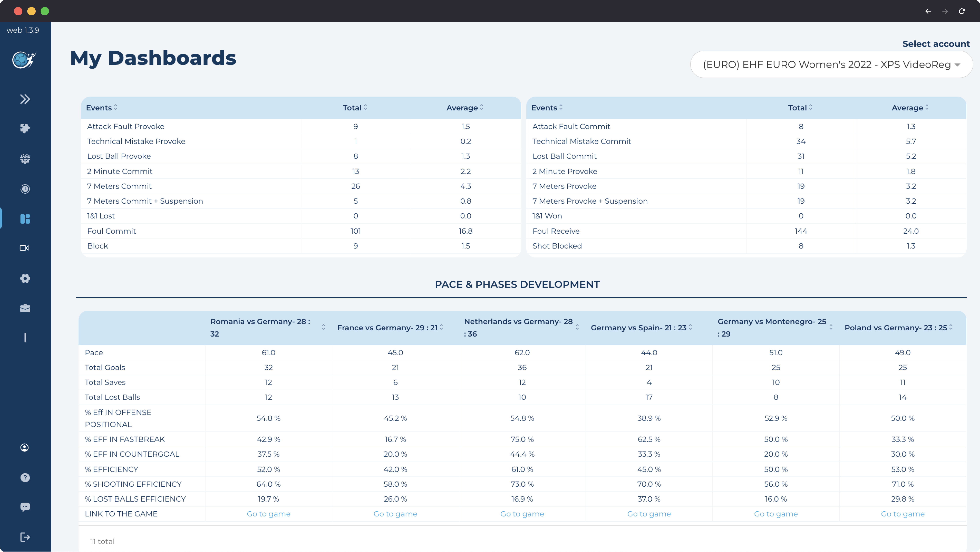
Task: Go to game for Germany vs Montenegro
Action: tap(776, 514)
